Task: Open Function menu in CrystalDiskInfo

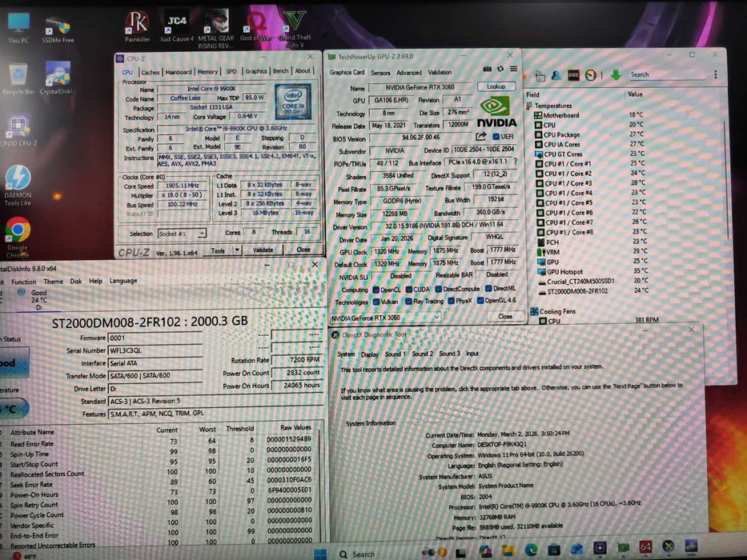Action: pyautogui.click(x=23, y=282)
